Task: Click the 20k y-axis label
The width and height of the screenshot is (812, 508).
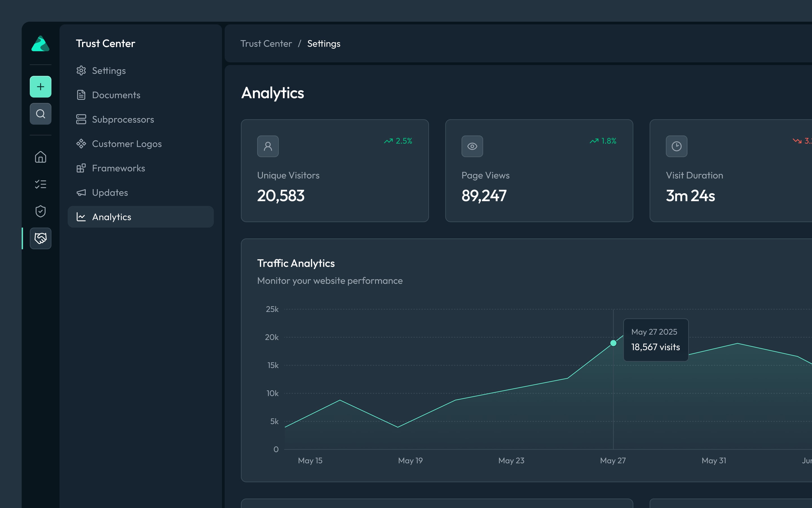Action: 272,337
